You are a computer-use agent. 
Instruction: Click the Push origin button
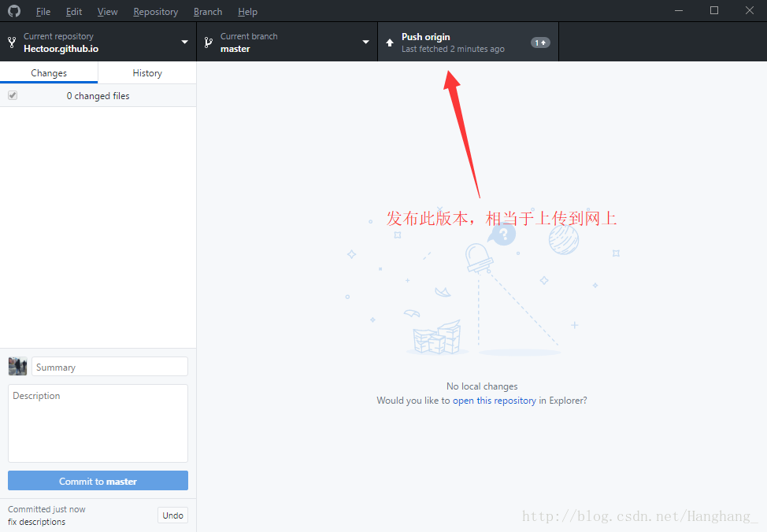pos(468,42)
